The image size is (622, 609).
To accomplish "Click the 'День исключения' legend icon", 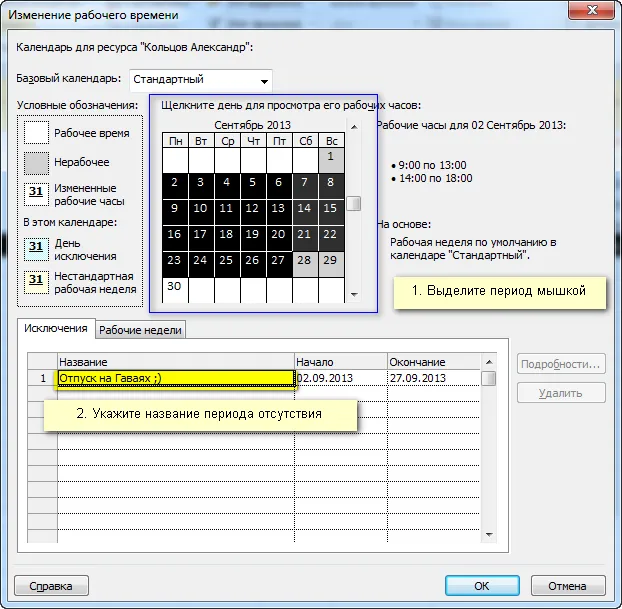I will pos(36,249).
